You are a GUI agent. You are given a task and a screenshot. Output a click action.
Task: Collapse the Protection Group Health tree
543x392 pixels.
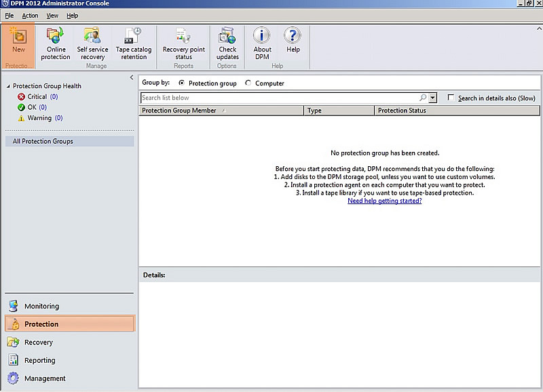click(8, 87)
